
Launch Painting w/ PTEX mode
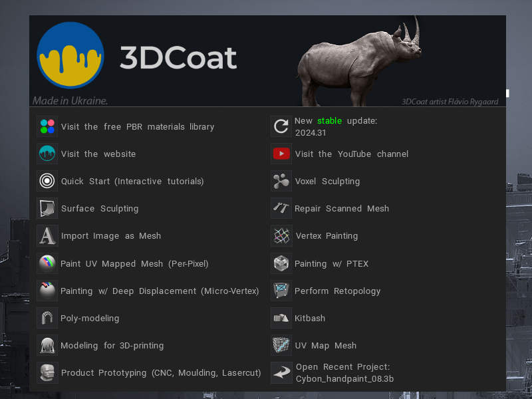331,263
